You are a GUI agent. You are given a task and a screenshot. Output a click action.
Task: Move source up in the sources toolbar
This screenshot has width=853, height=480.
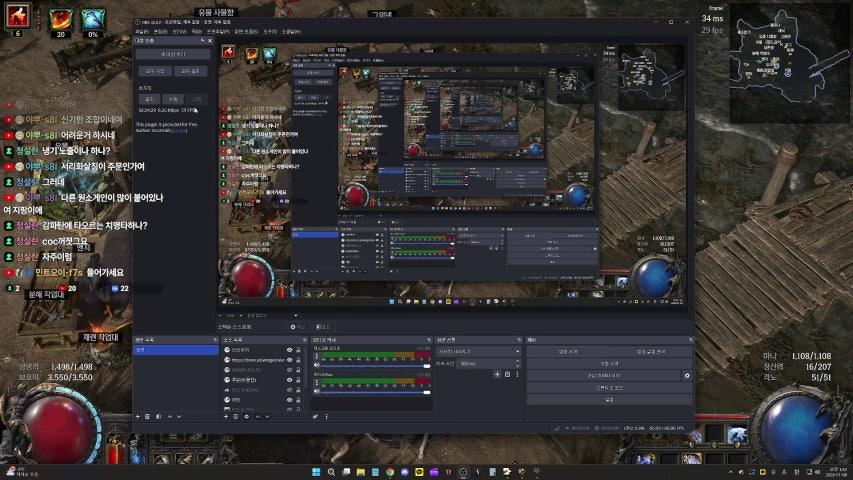pyautogui.click(x=258, y=417)
